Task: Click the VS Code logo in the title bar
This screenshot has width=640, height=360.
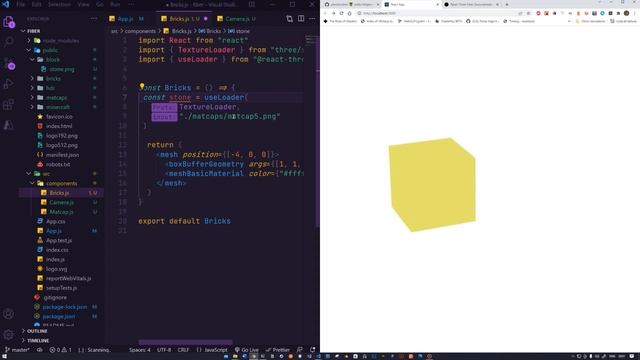Action: (x=5, y=4)
